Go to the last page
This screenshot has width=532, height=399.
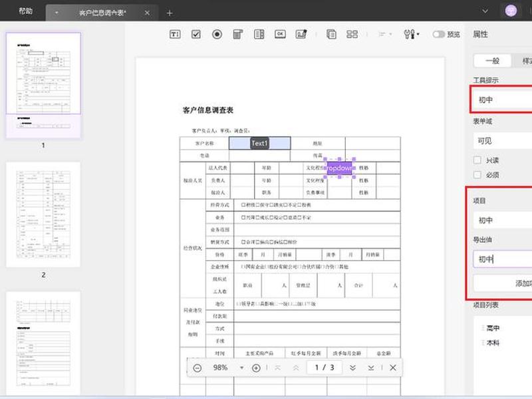pos(371,368)
